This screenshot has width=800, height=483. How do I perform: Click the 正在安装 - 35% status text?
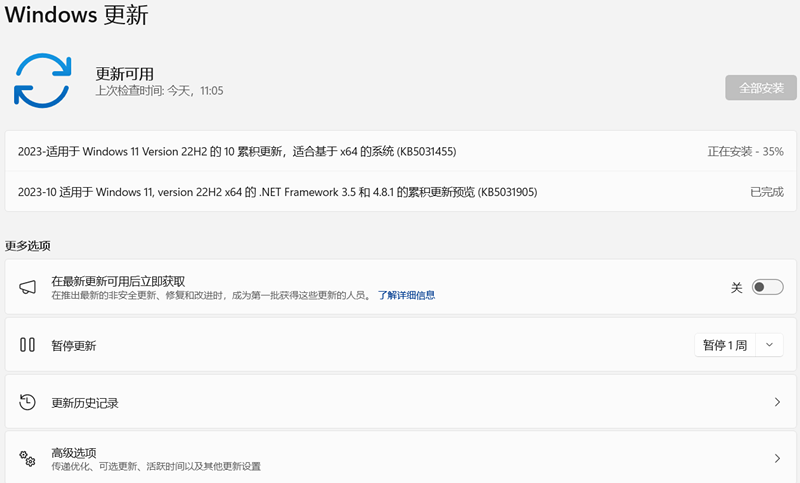point(745,151)
